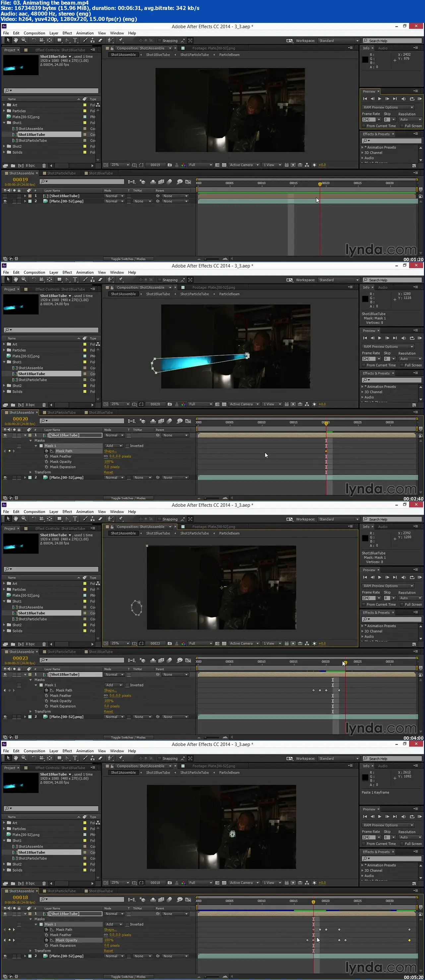Click Transform Reset link in 00:02:40 timeline
Viewport: 425px width, 980px height.
coord(108,473)
